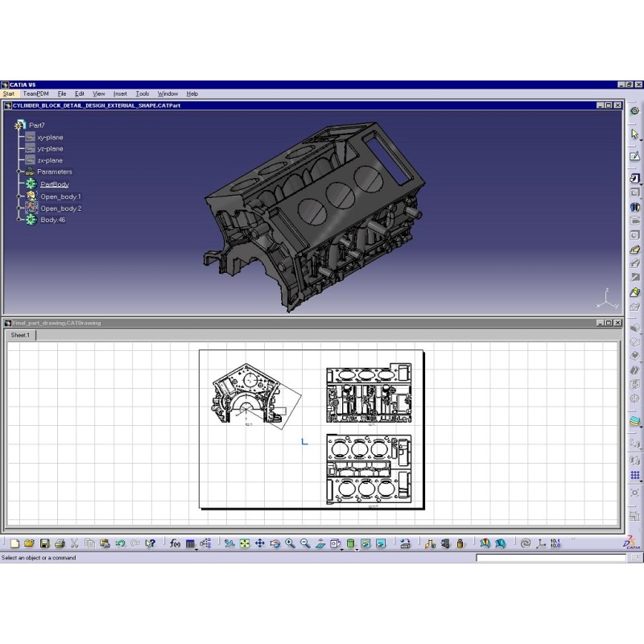644x644 pixels.
Task: Click the Swap visible space icon
Action: [381, 543]
